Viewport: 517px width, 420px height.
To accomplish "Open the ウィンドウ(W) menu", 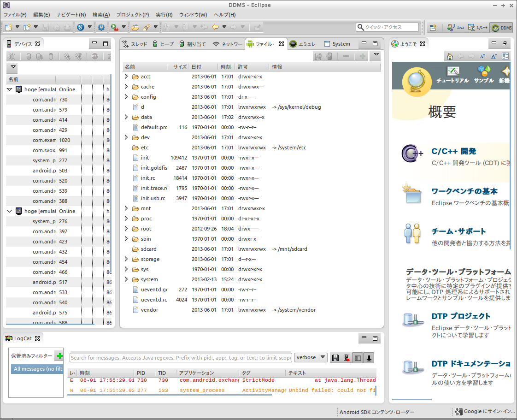I will click(193, 15).
